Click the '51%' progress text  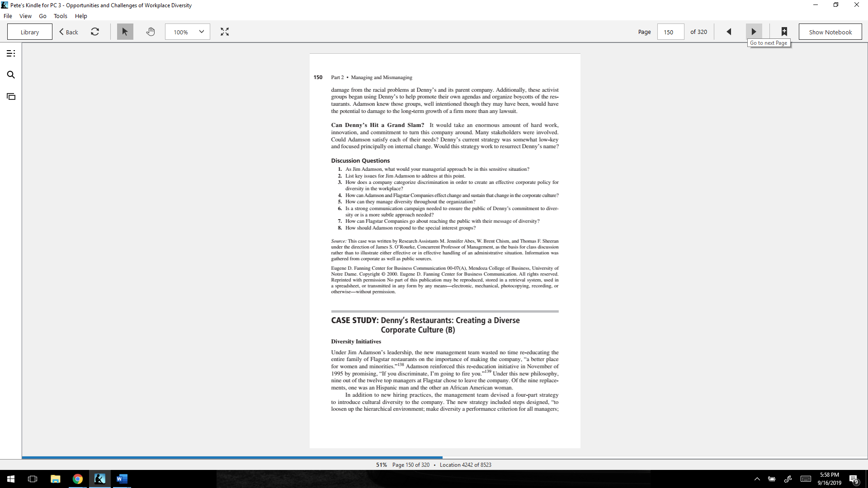click(x=381, y=465)
